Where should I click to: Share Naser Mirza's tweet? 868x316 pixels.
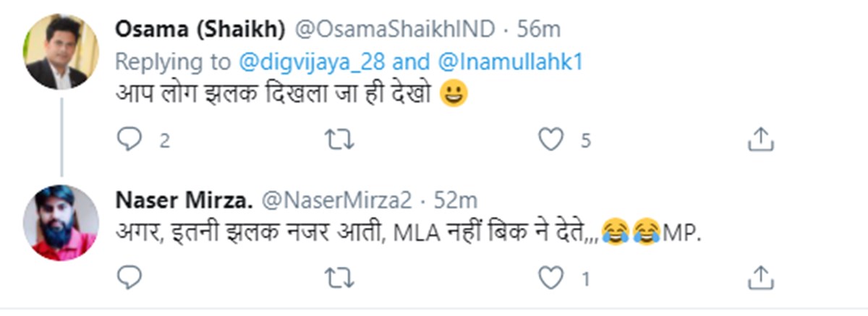point(760,276)
